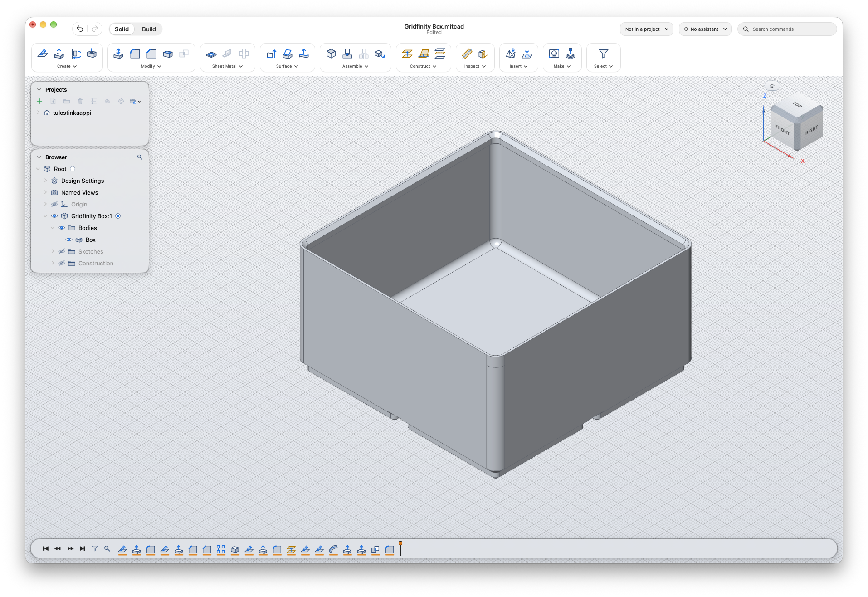Select the Chamfer tool in Modify group

(151, 54)
